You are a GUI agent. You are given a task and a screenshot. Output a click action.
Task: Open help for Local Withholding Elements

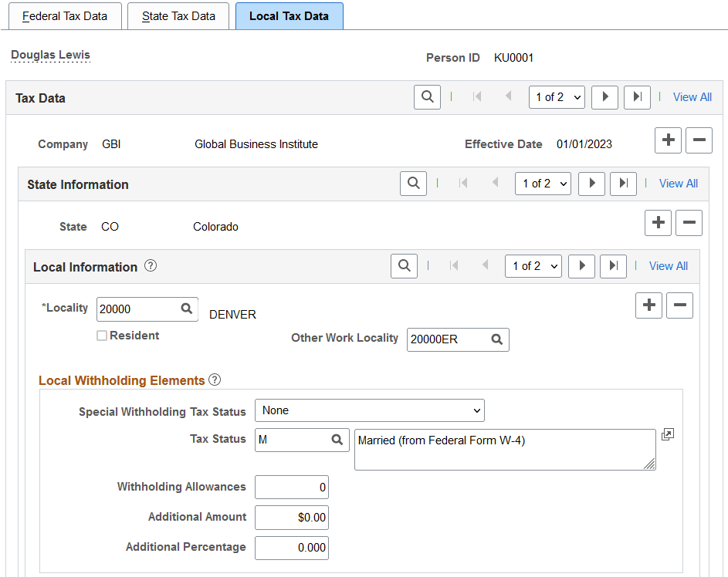[x=215, y=380]
